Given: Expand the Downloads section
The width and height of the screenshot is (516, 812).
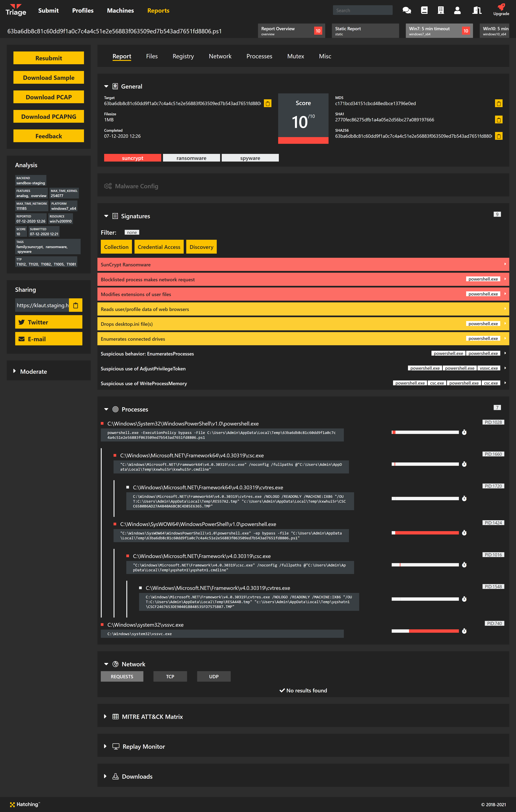Looking at the screenshot, I should [x=105, y=776].
